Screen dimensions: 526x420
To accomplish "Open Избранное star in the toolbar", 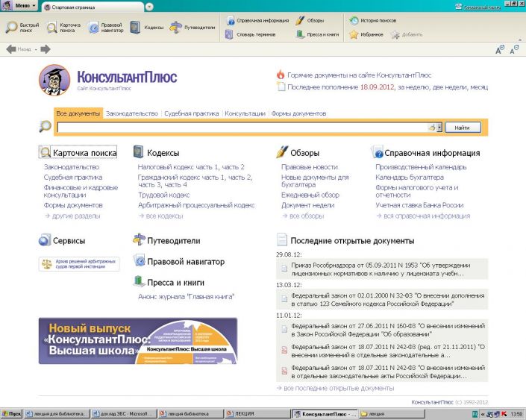I will [x=366, y=34].
